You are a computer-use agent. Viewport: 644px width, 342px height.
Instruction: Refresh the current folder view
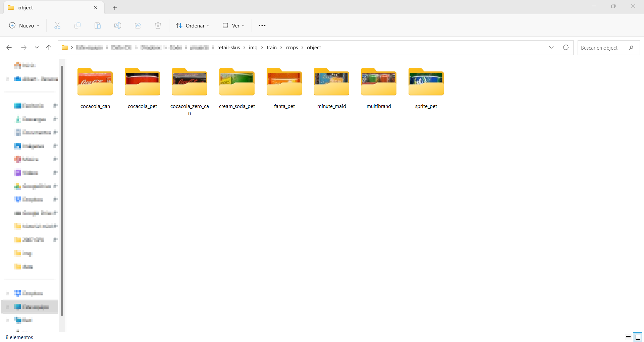(x=566, y=47)
